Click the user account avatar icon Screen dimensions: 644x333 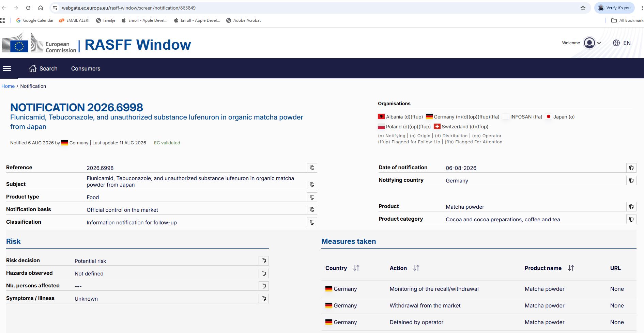589,43
